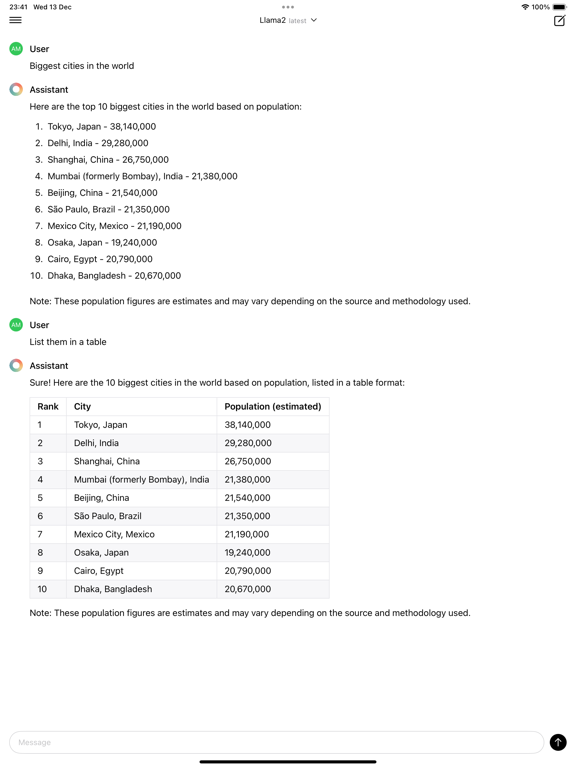Click the Rank column header
This screenshot has width=576, height=768.
[x=48, y=407]
